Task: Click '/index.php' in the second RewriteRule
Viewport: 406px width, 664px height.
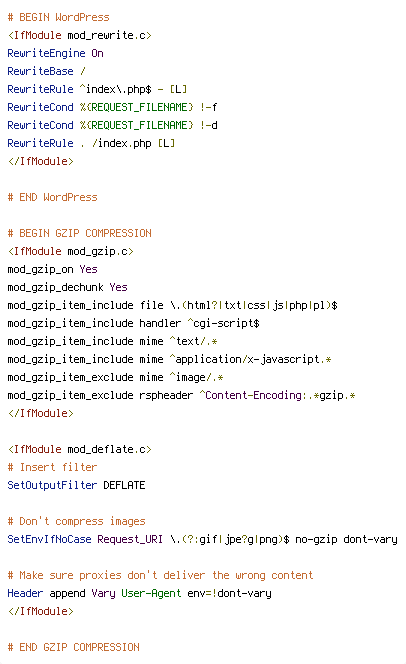Action: [122, 143]
